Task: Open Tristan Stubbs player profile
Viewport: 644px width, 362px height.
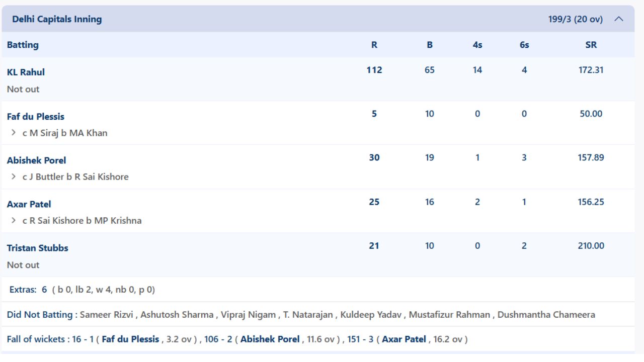Action: [38, 248]
